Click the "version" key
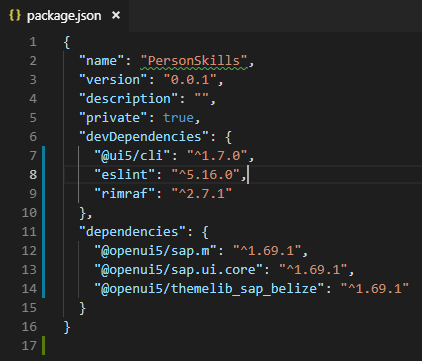Image resolution: width=422 pixels, height=361 pixels. coord(113,80)
